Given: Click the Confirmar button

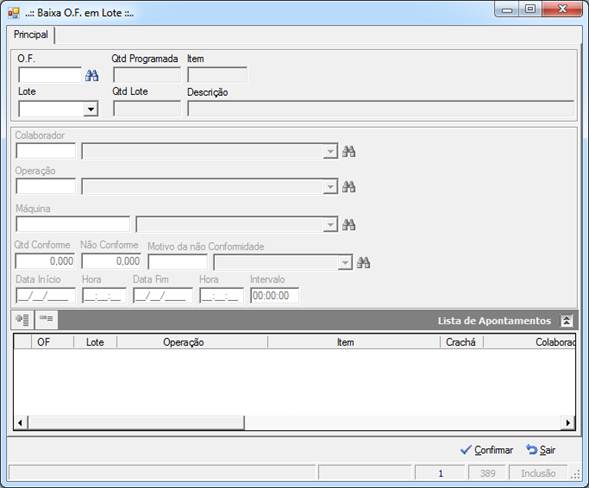Looking at the screenshot, I should pyautogui.click(x=487, y=450).
